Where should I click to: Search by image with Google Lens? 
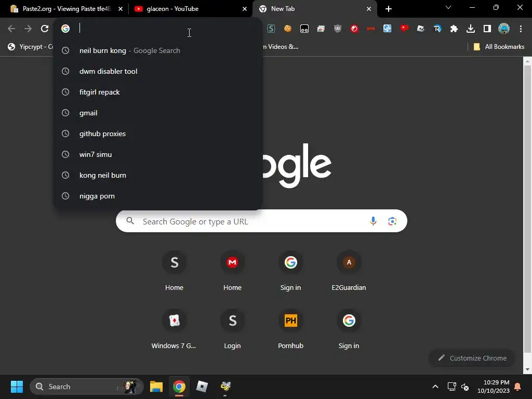tap(392, 221)
